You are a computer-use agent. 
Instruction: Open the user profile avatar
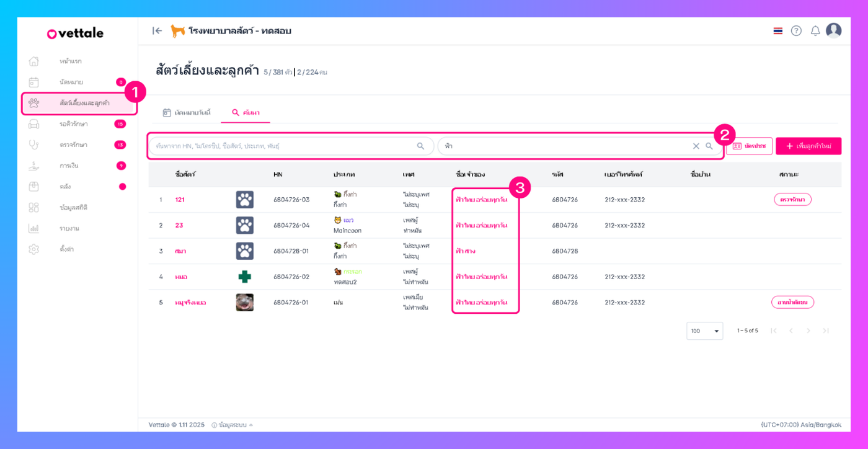point(834,30)
